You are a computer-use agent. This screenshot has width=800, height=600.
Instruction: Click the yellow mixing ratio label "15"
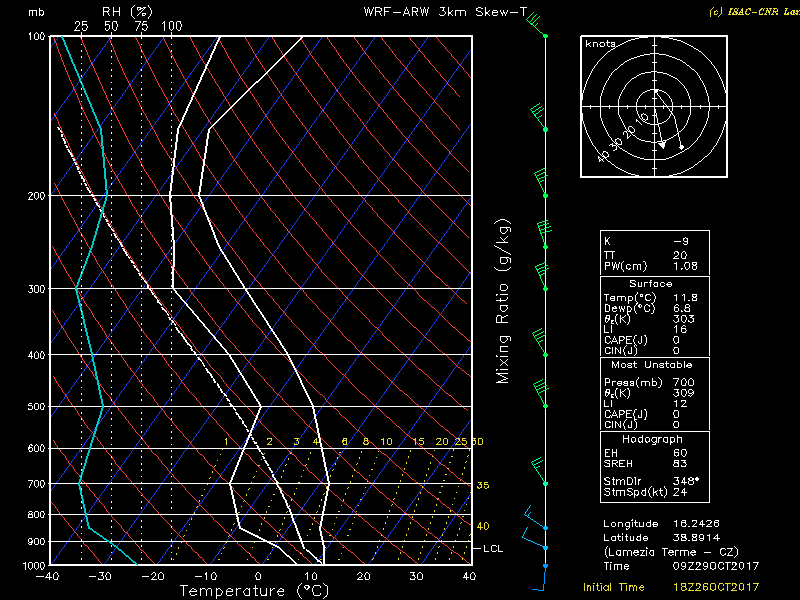418,441
